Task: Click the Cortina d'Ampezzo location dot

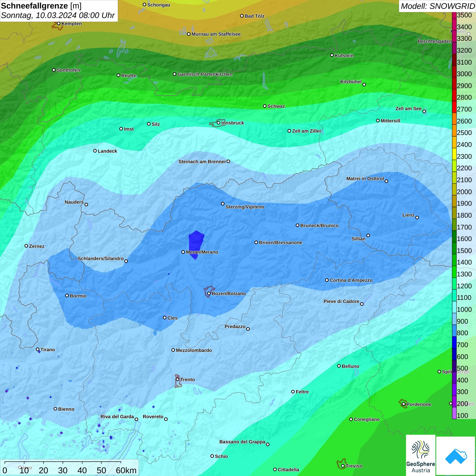Action: tap(327, 280)
